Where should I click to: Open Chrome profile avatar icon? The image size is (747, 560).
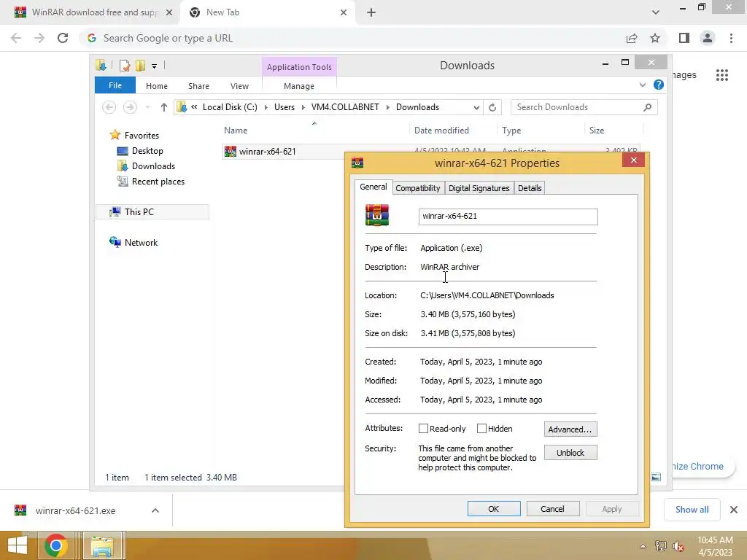[x=708, y=38]
